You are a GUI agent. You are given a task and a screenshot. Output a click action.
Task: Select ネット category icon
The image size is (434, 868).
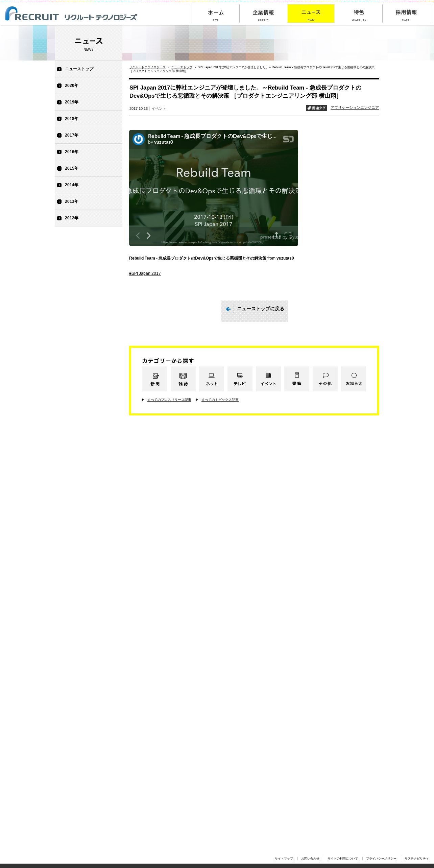[x=212, y=379]
